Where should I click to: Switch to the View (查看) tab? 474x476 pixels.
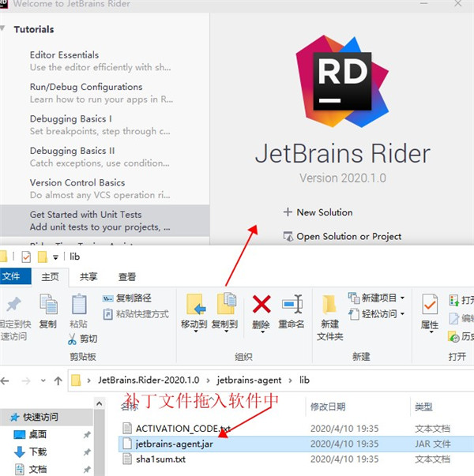click(127, 276)
